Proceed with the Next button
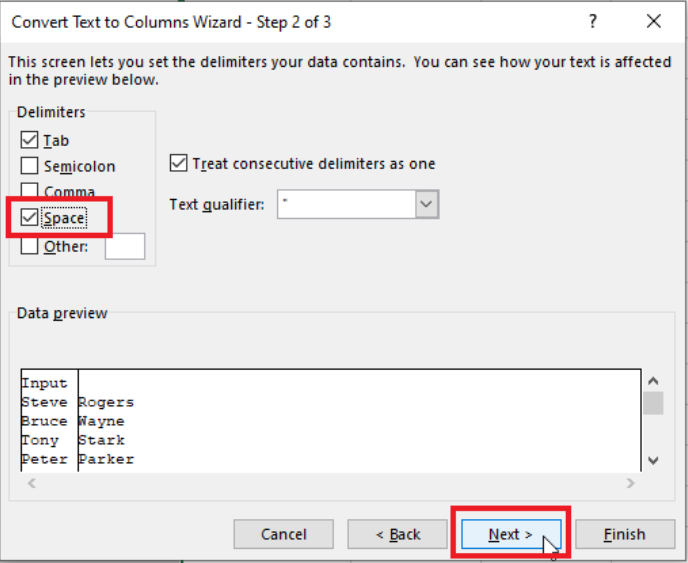688x563 pixels. (x=510, y=534)
